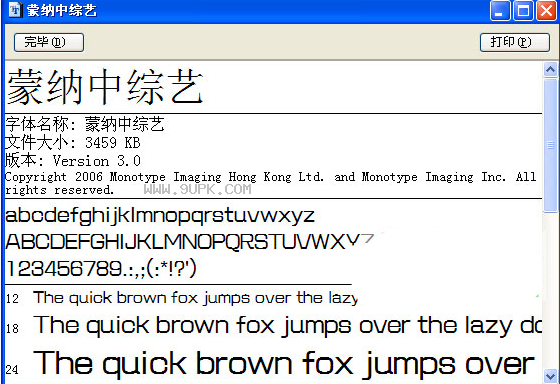
Task: Click the 文件大小 3459 KB line
Action: (x=73, y=143)
